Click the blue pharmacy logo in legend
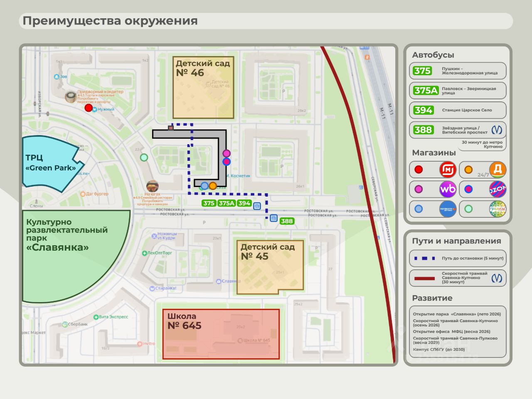 [x=448, y=209]
